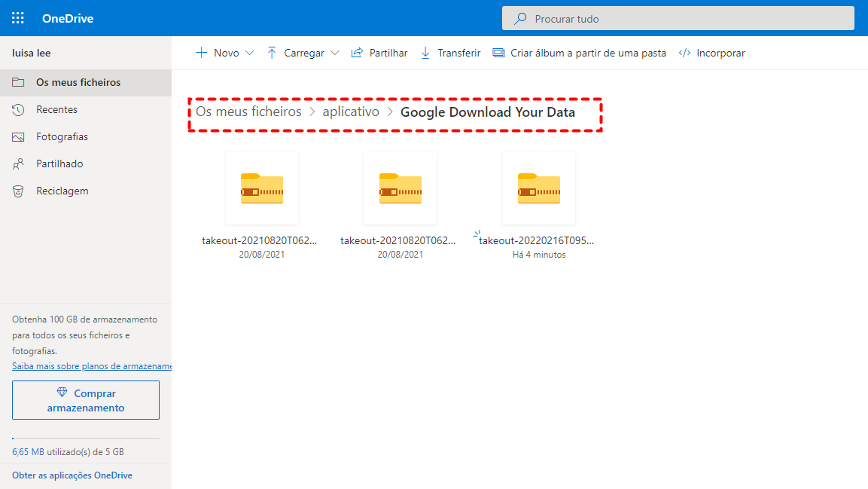Click the Carregar upload button
This screenshot has height=489, width=868.
click(303, 53)
